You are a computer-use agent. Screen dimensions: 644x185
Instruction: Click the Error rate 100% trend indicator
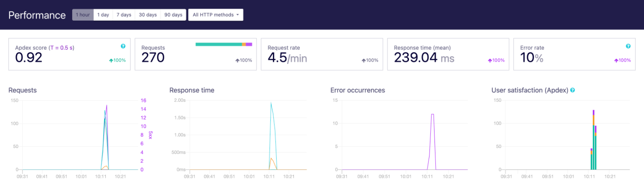(x=622, y=60)
